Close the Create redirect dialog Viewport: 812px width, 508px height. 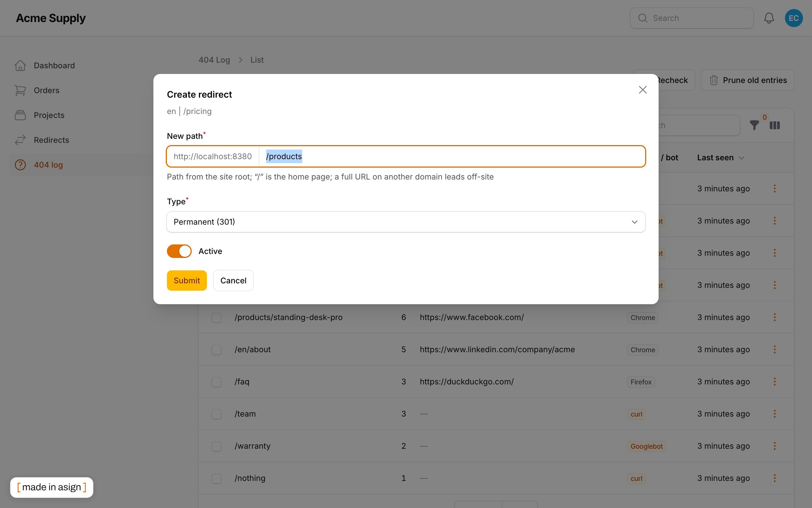[x=643, y=90]
